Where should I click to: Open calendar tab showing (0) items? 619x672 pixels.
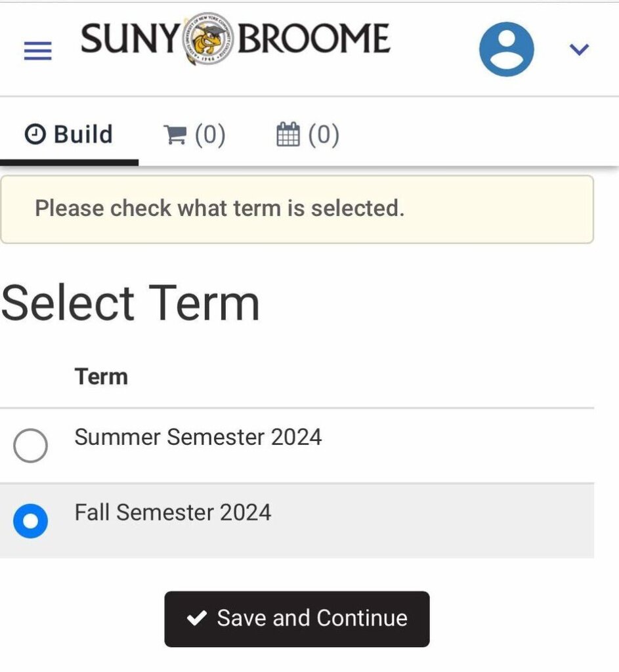coord(308,134)
